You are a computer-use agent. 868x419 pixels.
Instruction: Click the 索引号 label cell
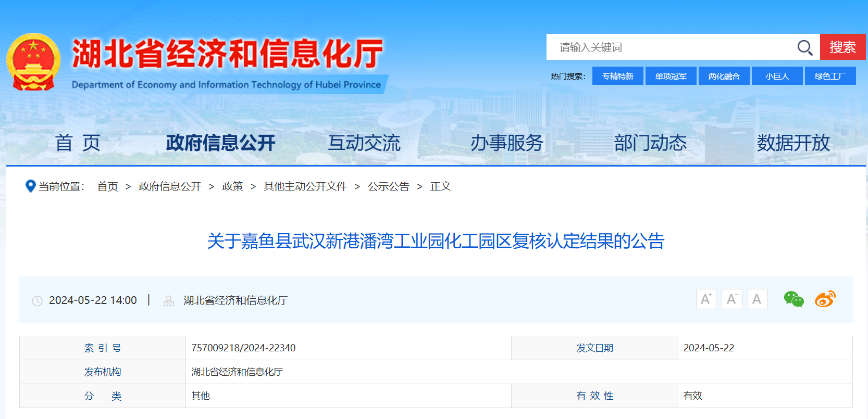click(103, 348)
